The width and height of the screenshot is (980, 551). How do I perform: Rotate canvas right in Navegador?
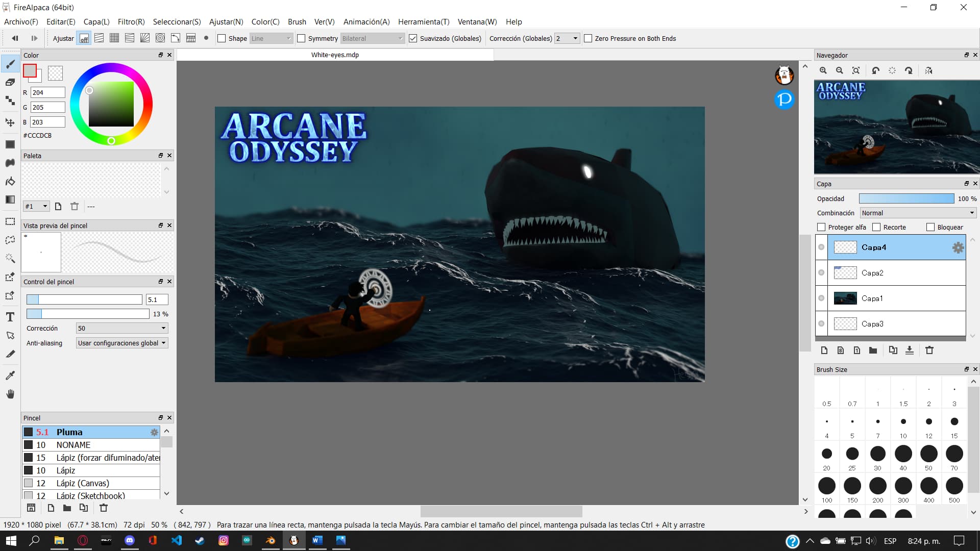909,70
